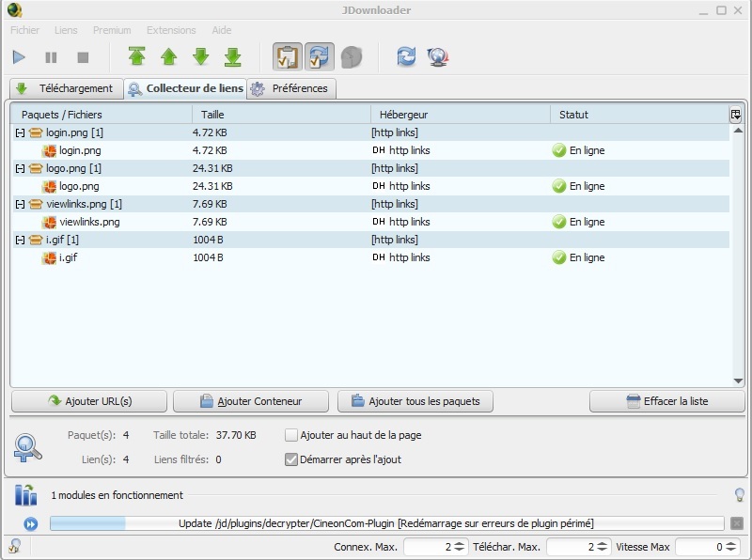The image size is (752, 560).
Task: Open the Extensions menu
Action: pos(171,30)
